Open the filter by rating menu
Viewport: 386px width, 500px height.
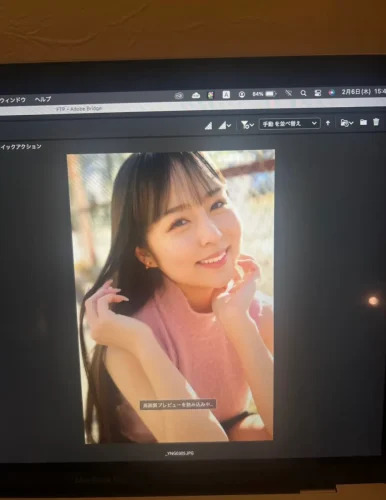247,125
